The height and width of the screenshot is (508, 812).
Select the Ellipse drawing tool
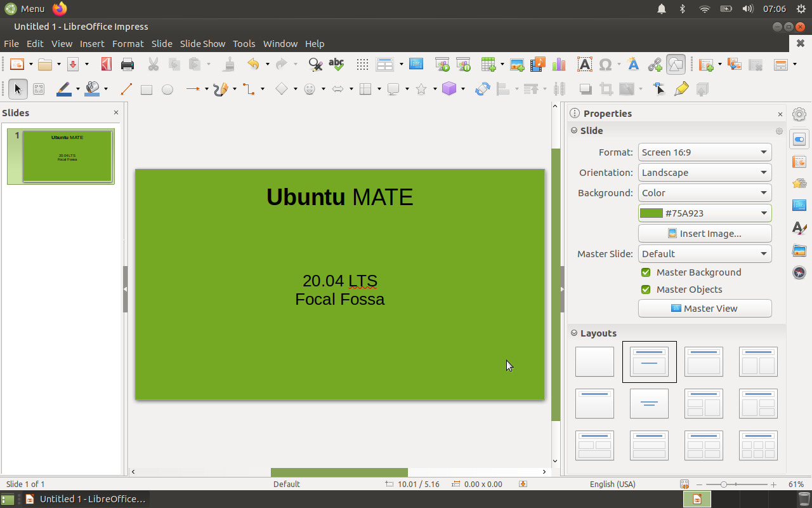[167, 90]
